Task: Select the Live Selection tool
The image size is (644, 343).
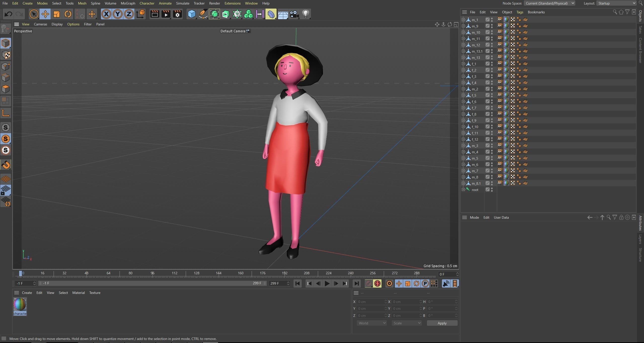Action: pyautogui.click(x=34, y=14)
